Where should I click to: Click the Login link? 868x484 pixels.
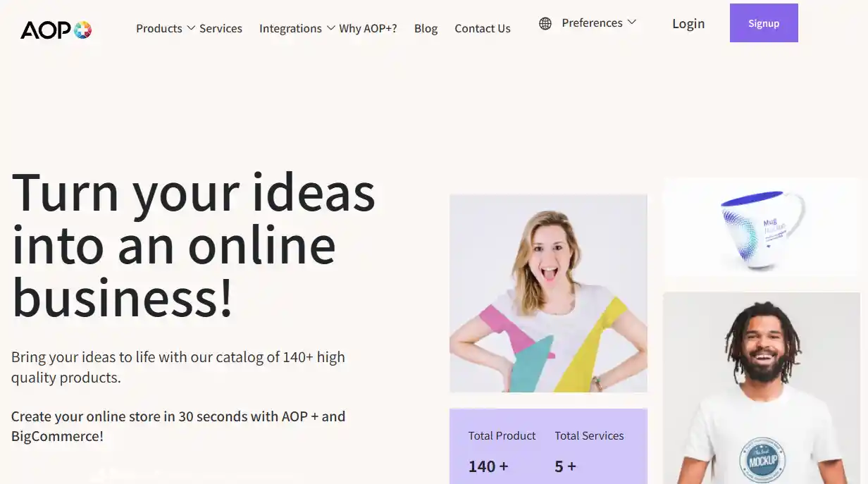tap(688, 23)
